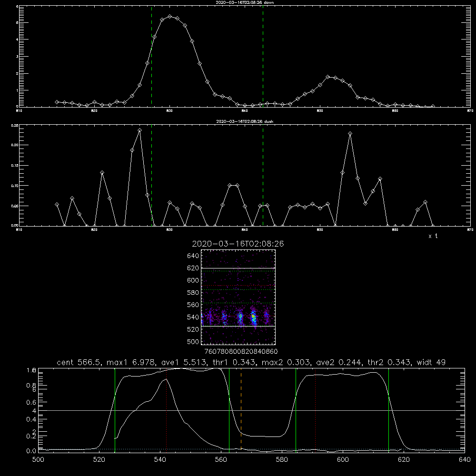The image size is (476, 476).
Task: Click the red dotted line near 590 in bottom plot
Action: pyautogui.click(x=316, y=410)
